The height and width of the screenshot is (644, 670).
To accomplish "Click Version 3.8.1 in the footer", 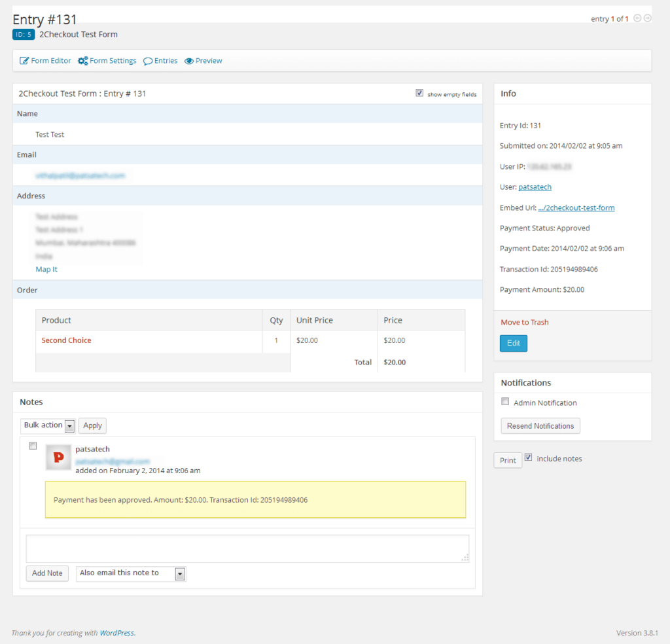I will [x=637, y=633].
